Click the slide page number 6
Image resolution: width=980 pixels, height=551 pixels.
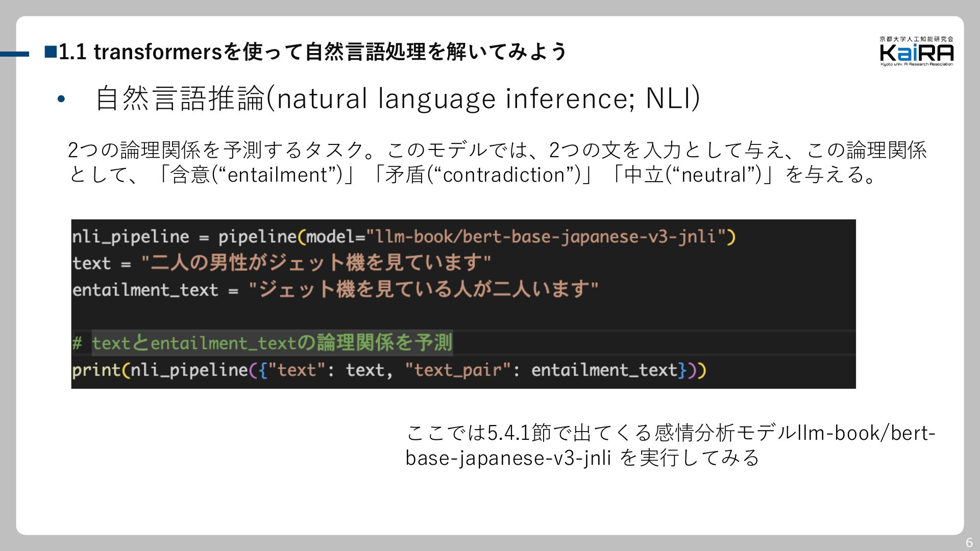pos(969,542)
